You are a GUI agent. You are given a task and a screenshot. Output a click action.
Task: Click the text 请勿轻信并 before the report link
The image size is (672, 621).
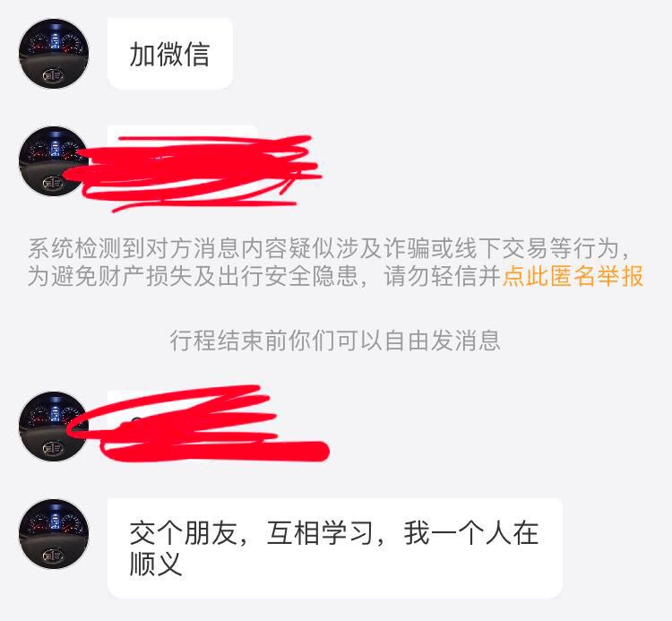443,276
